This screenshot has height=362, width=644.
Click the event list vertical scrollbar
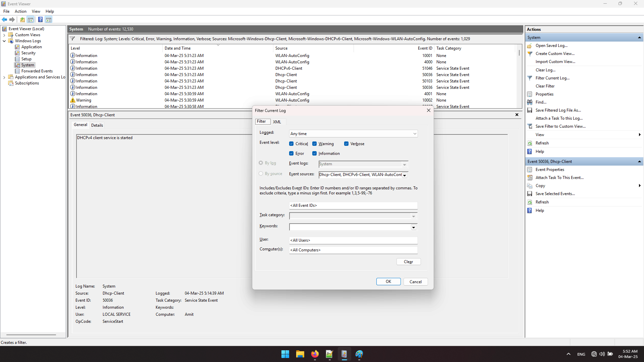click(519, 53)
